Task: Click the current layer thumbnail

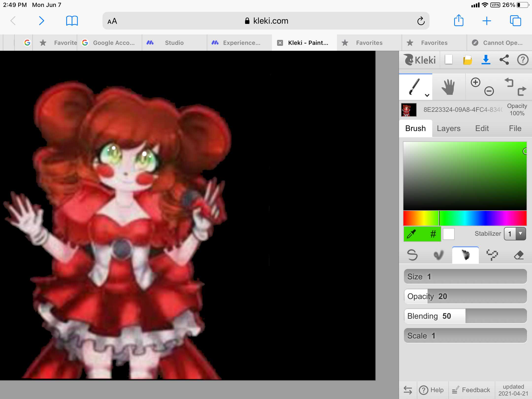Action: [409, 110]
